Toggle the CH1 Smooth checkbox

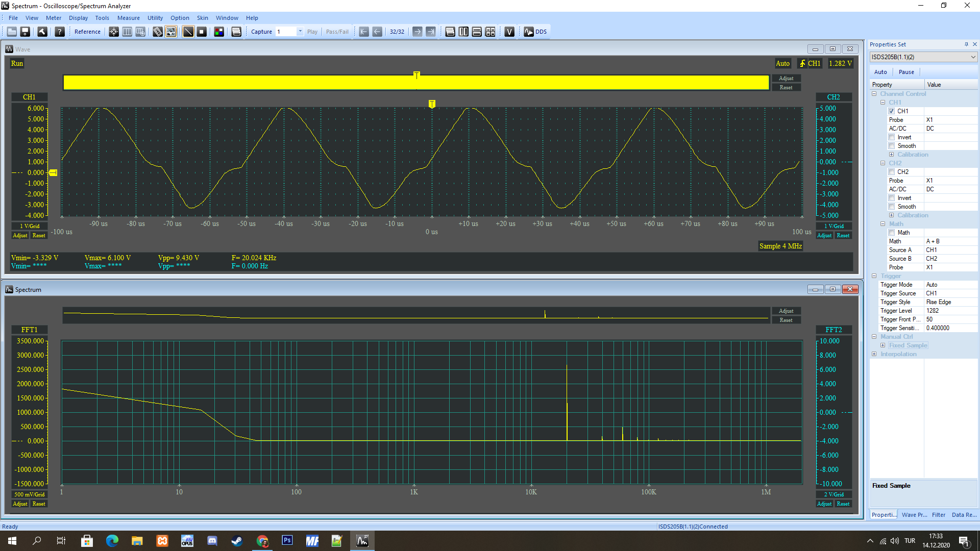pyautogui.click(x=892, y=146)
